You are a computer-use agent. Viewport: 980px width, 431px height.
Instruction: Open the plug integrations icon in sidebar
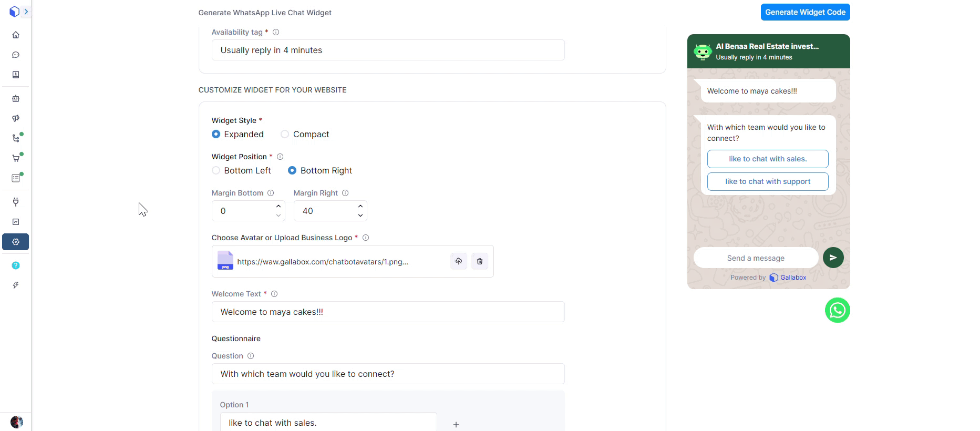16,202
